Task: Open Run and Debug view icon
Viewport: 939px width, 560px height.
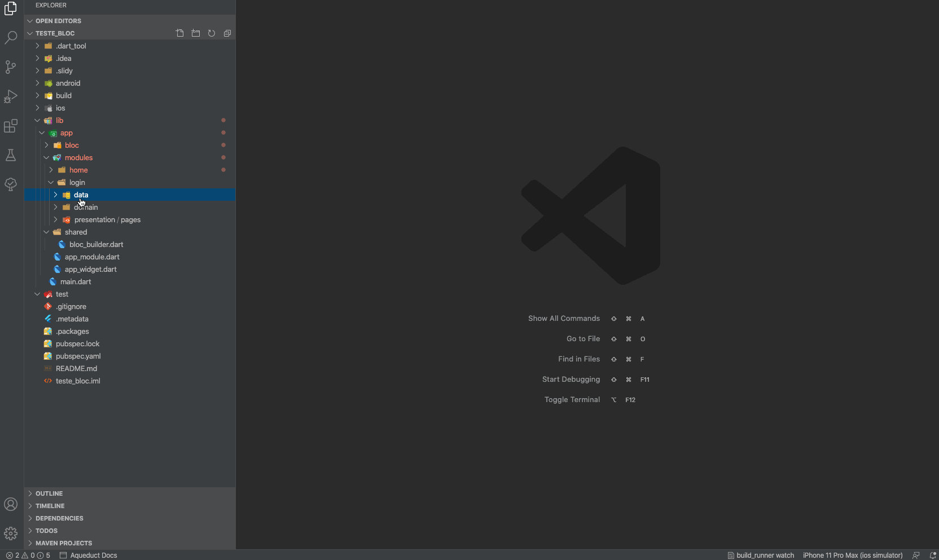Action: 11,96
